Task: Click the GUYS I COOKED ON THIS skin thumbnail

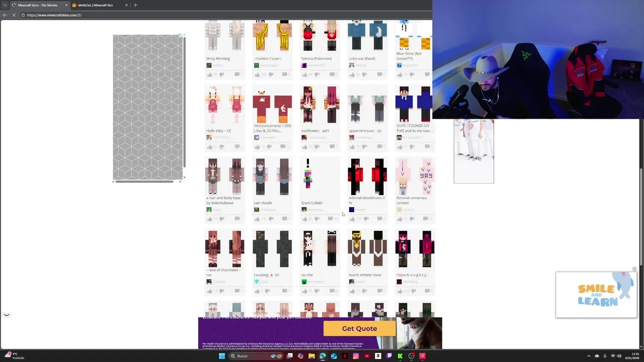Action: [415, 105]
